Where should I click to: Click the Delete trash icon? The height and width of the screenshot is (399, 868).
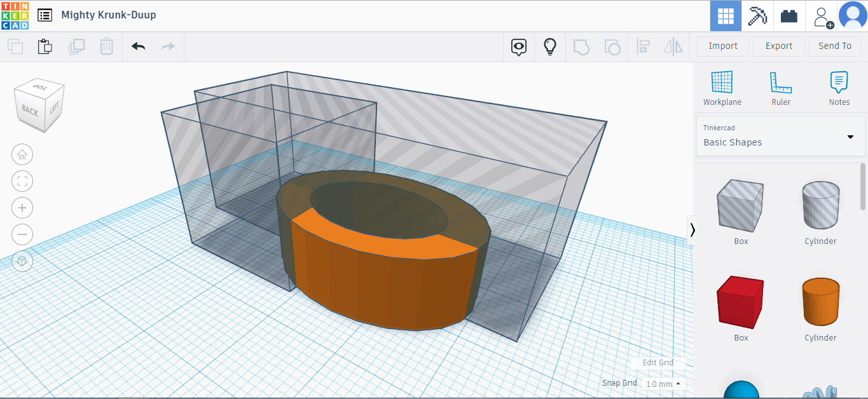106,46
